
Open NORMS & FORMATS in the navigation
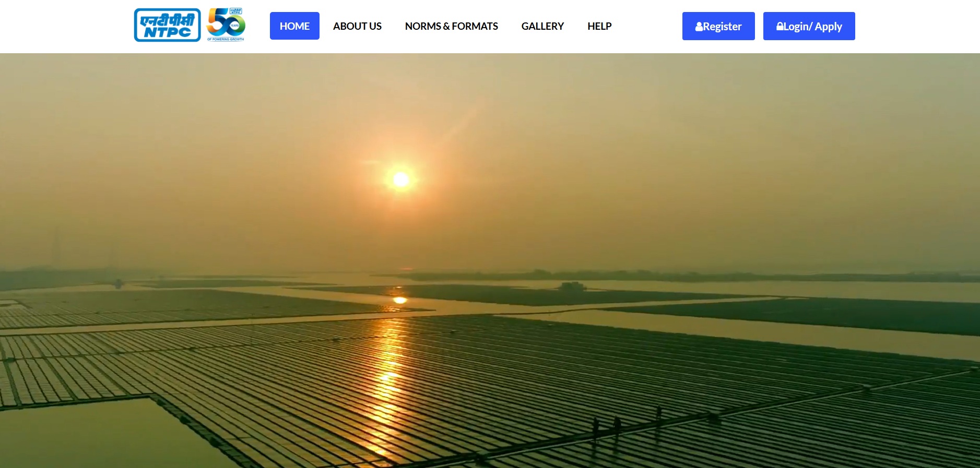coord(451,26)
